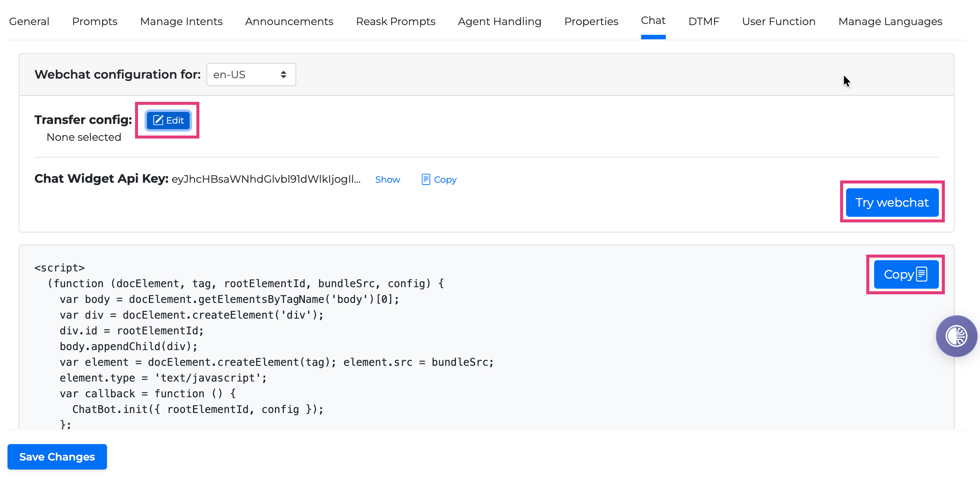Image resolution: width=980 pixels, height=480 pixels.
Task: Click the 'Webchat configuration for:' label
Action: 117,74
